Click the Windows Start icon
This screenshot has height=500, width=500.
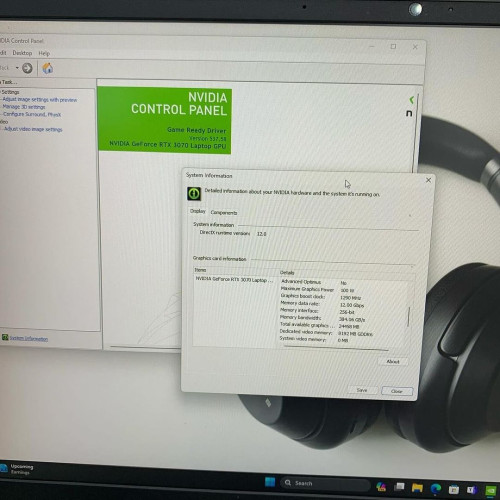(x=270, y=482)
